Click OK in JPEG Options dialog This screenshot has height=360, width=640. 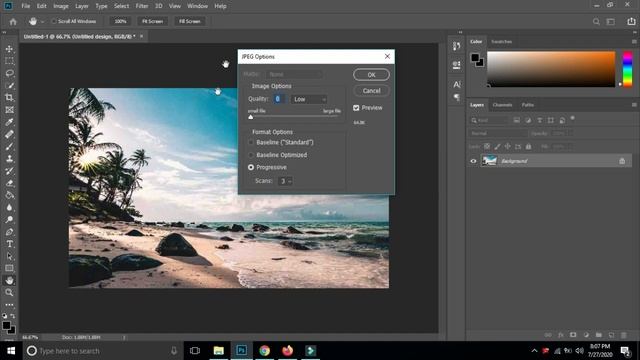371,75
